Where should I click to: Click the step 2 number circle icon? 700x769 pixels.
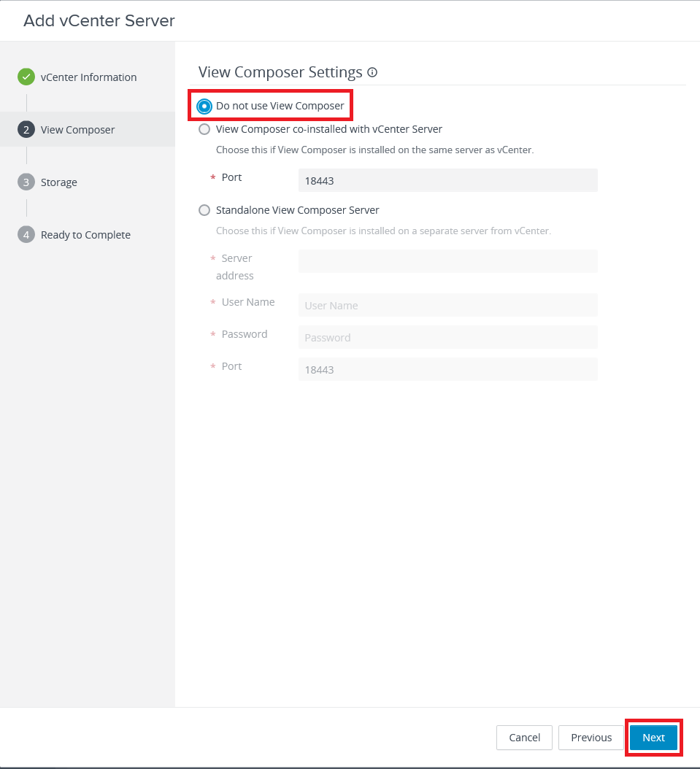pos(26,129)
